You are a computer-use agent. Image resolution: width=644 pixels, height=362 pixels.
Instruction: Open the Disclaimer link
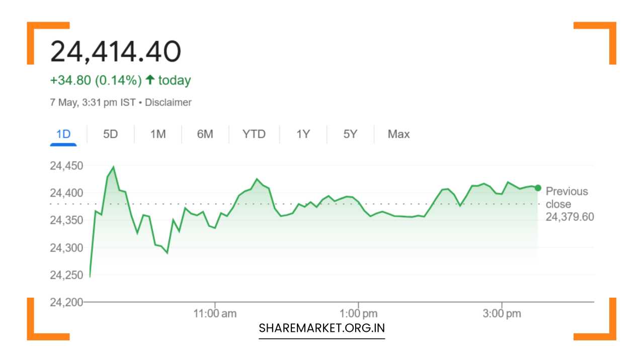(168, 103)
